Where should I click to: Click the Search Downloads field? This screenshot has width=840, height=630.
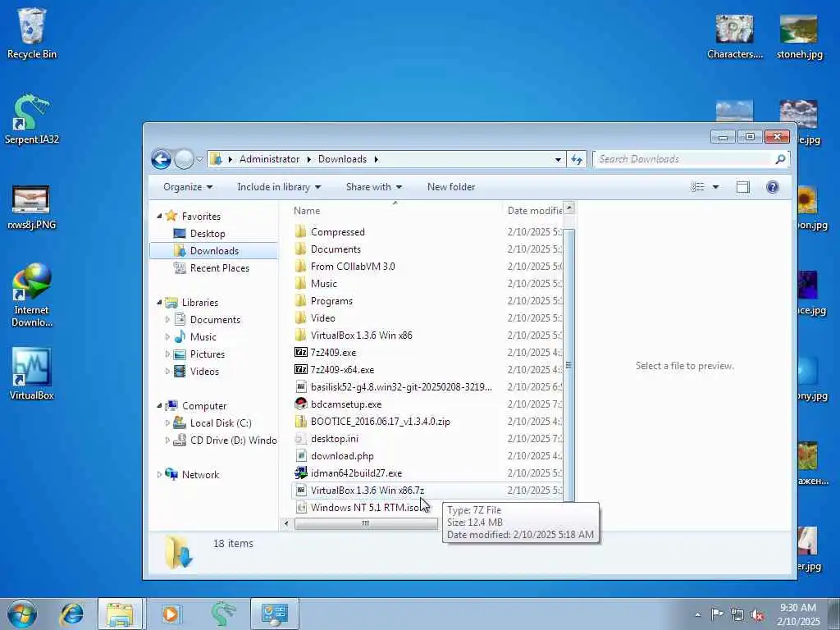[683, 159]
